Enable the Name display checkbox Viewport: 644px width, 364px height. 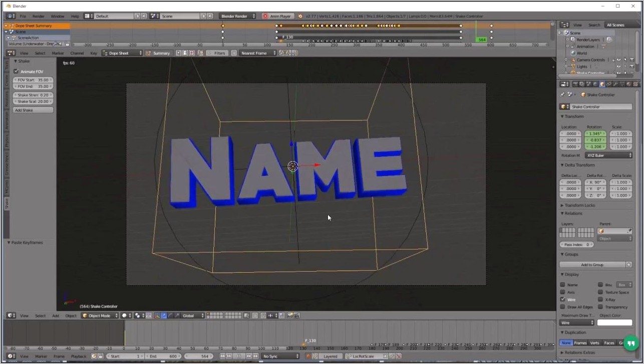coord(563,284)
